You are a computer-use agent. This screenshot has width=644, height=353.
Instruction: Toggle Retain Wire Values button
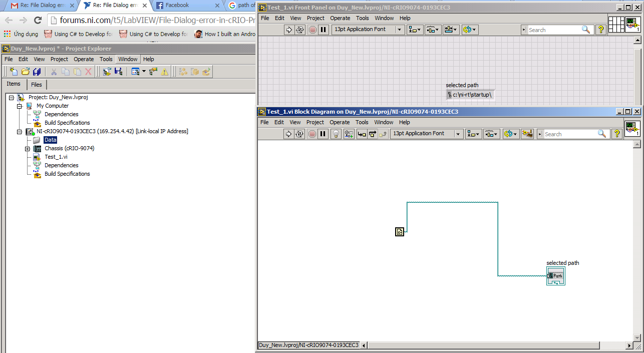[349, 134]
